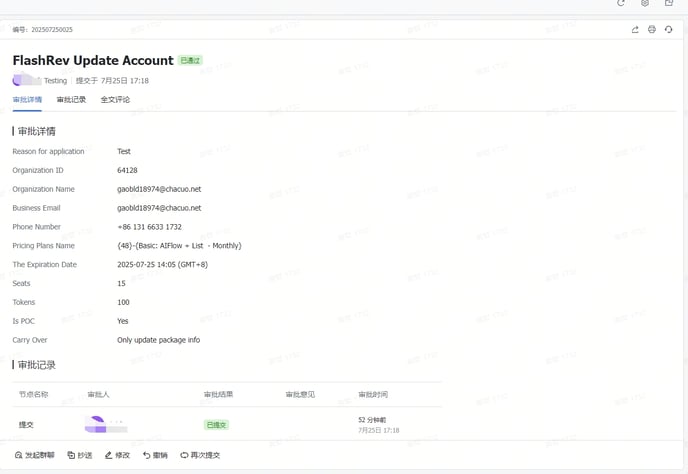The height and width of the screenshot is (474, 688).
Task: Click the Pricing Plans Name value
Action: (x=179, y=246)
